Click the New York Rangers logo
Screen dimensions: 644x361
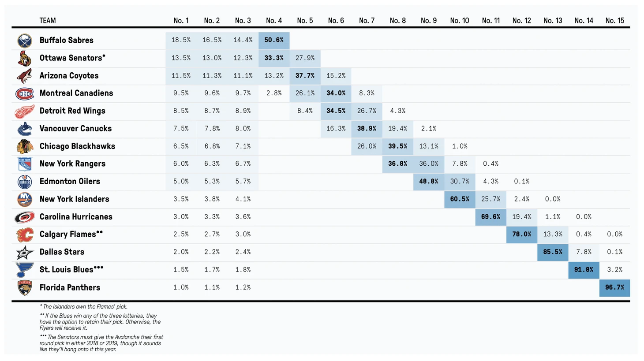(x=25, y=164)
